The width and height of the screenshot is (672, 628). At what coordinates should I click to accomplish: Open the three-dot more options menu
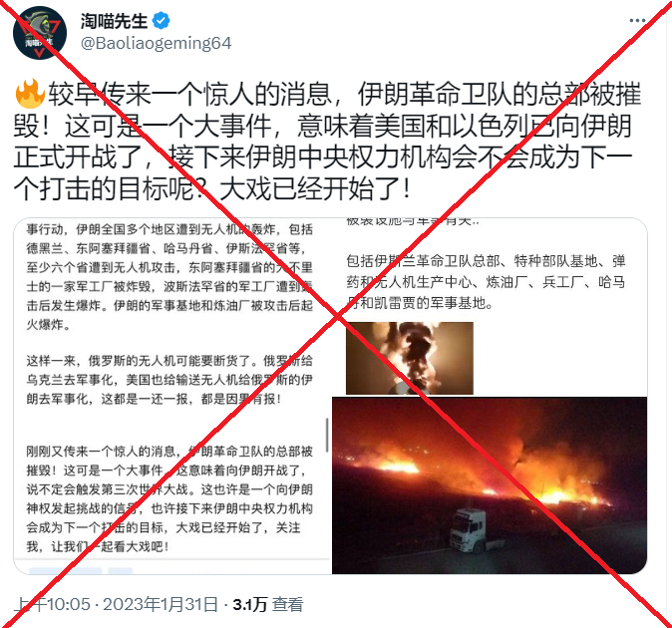[637, 21]
